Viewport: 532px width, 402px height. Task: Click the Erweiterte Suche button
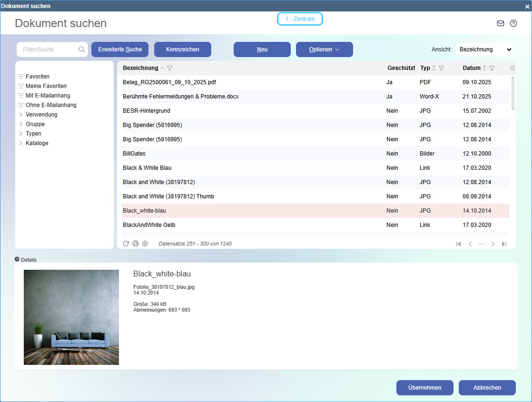tap(119, 49)
